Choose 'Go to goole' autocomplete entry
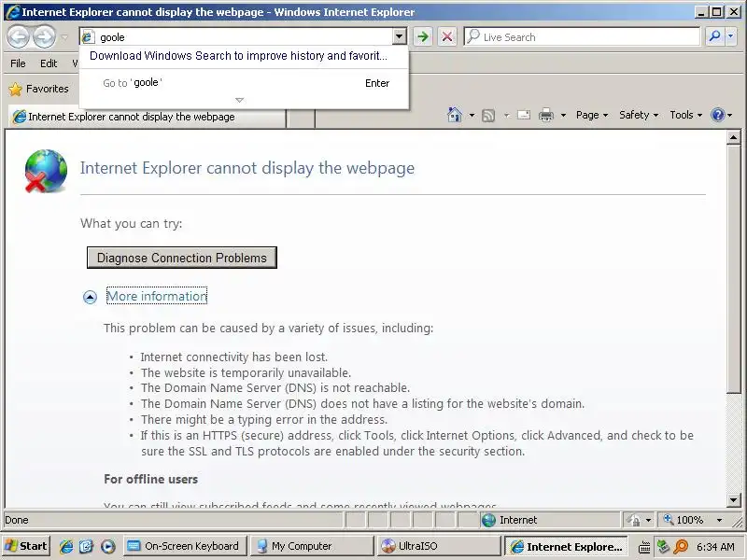The width and height of the screenshot is (747, 560). [x=244, y=83]
